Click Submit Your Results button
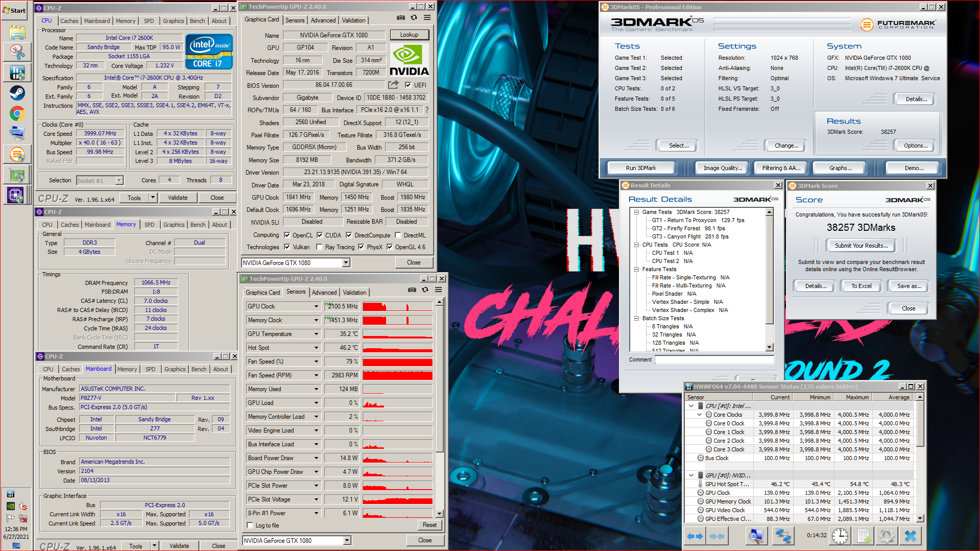The image size is (980, 551). [861, 246]
